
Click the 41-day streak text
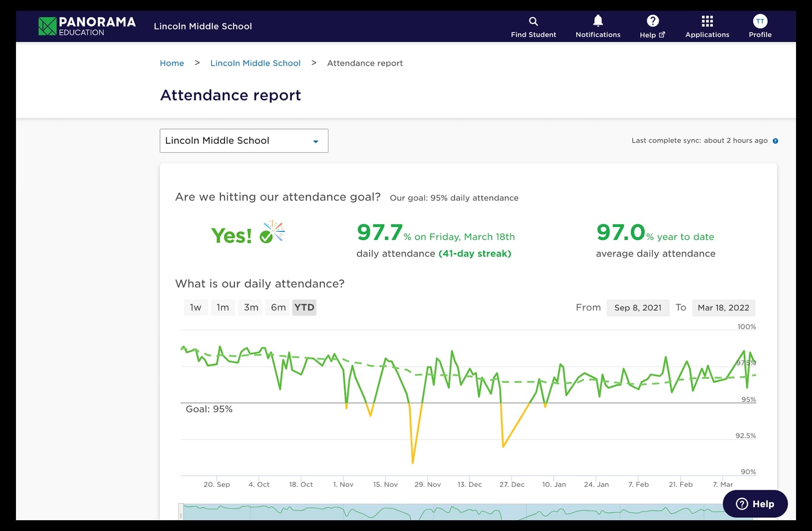tap(475, 253)
